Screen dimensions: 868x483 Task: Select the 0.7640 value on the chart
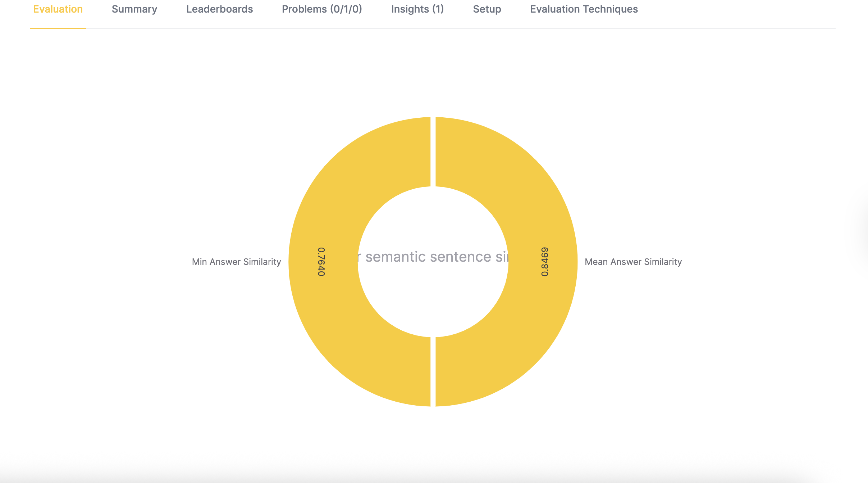pos(321,262)
